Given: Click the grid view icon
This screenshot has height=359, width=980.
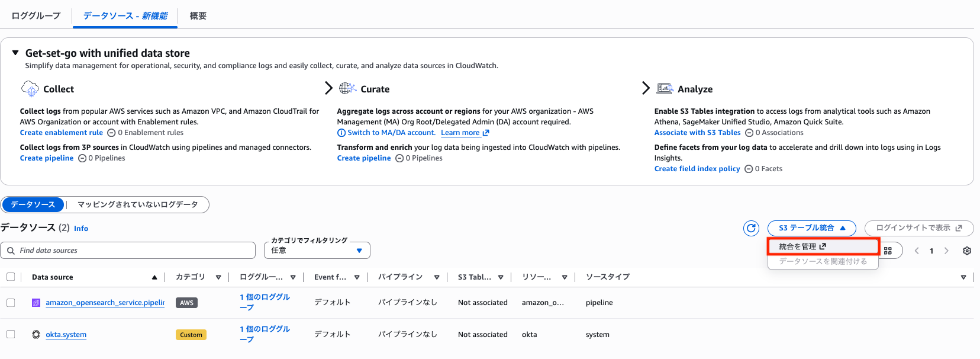Looking at the screenshot, I should [x=888, y=251].
